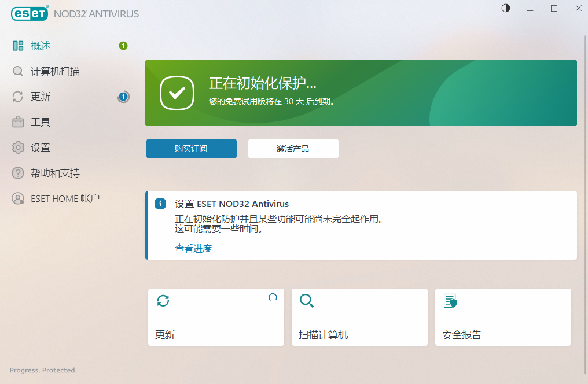The image size is (588, 384).
Task: Click the blue badge beside sidebar 更新
Action: [x=123, y=97]
